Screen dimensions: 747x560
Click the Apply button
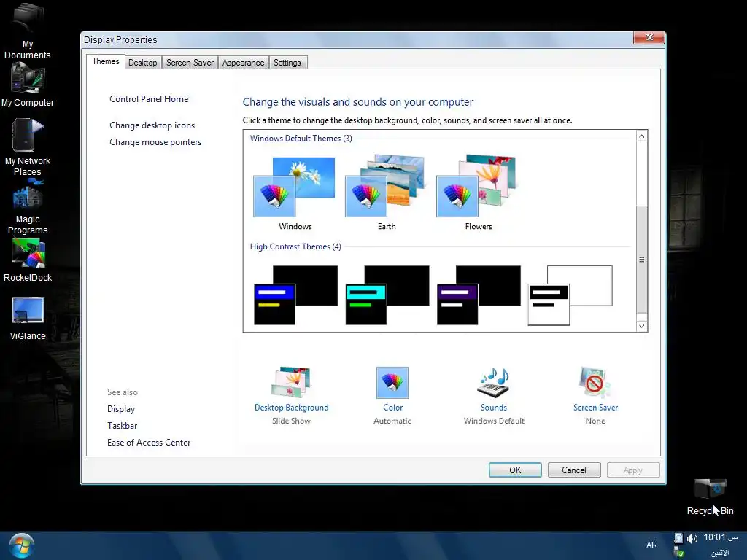coord(633,470)
